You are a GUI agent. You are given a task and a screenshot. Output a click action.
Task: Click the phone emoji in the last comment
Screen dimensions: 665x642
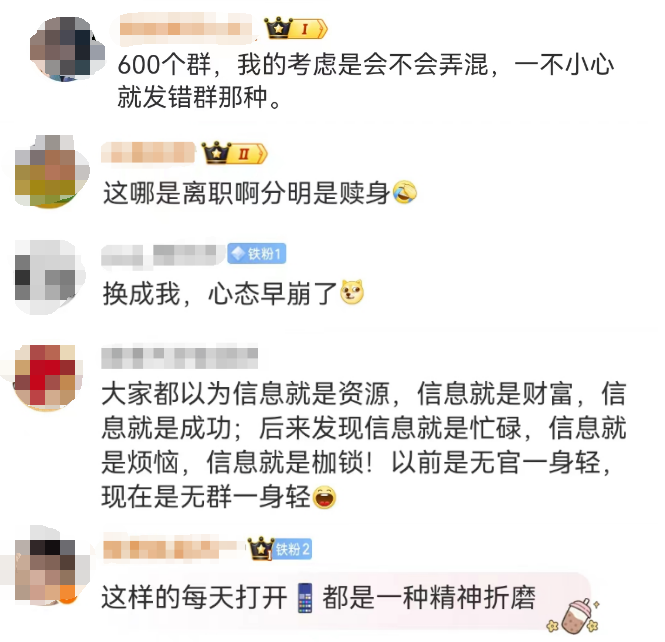305,597
